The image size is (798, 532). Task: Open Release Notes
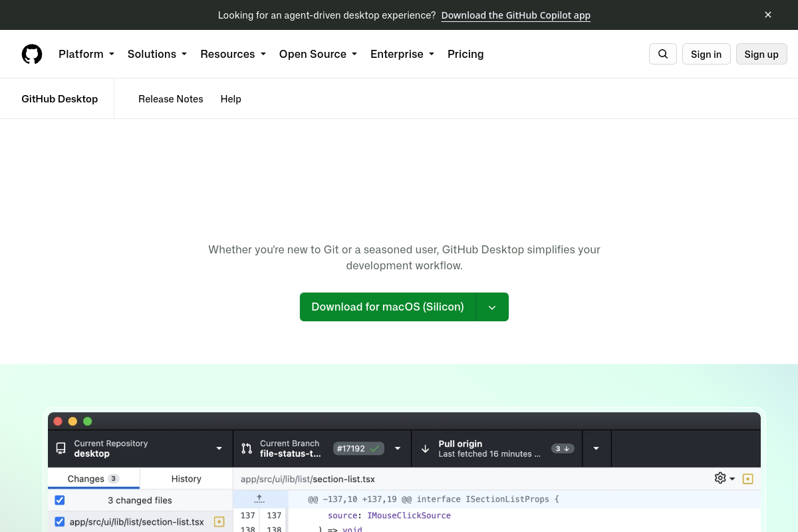click(x=171, y=99)
